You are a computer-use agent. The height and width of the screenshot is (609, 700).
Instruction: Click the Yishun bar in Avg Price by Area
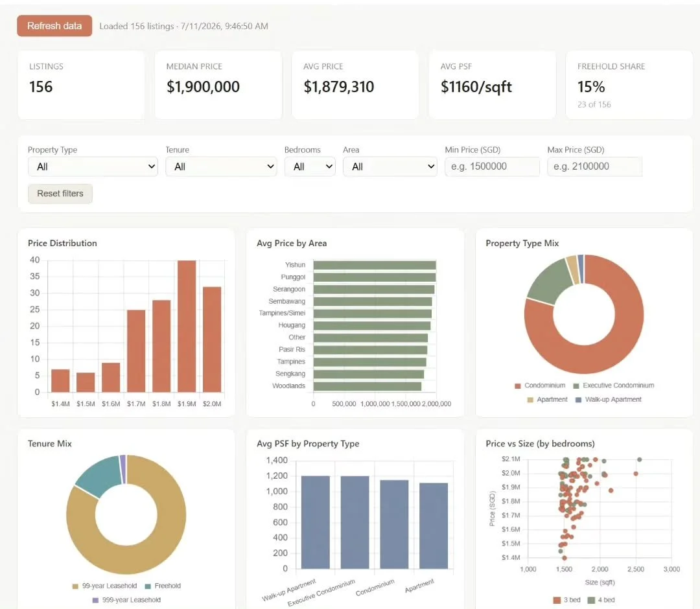point(375,265)
